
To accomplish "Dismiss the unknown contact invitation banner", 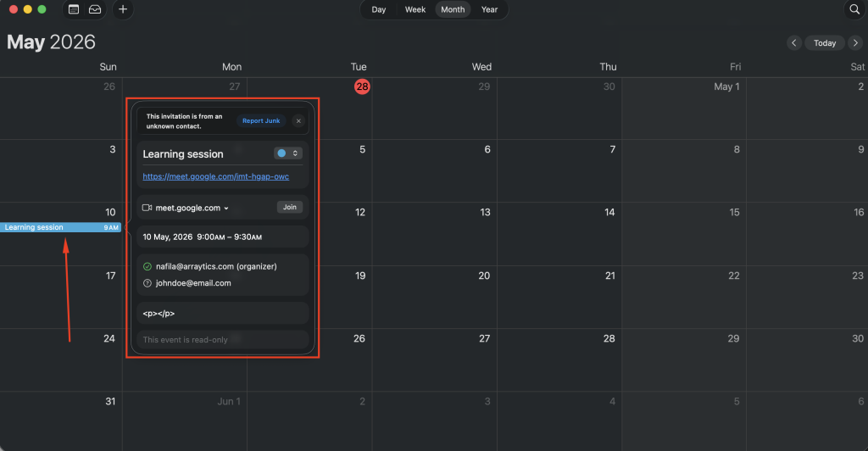I will tap(298, 121).
